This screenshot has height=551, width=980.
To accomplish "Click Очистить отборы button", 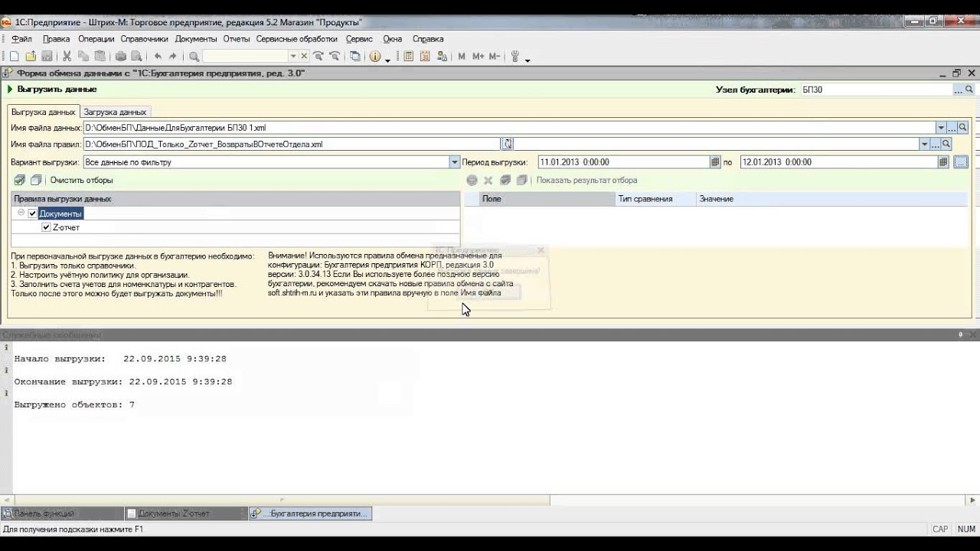I will coord(81,181).
